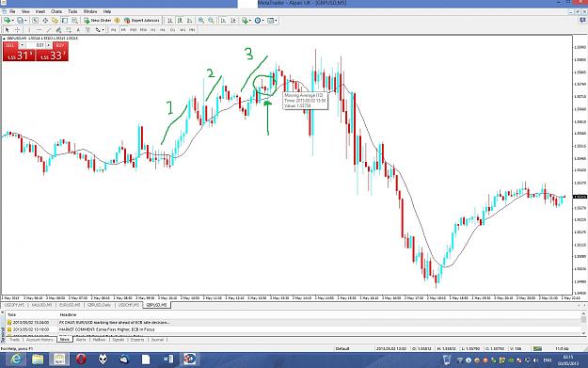
Task: Open dropdown arrow beside Profiles icon
Action: [x=25, y=21]
